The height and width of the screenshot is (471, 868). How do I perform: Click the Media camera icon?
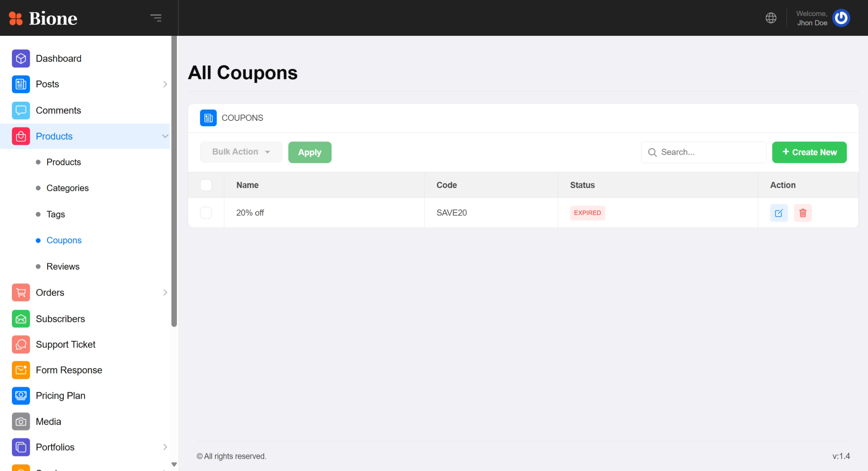pyautogui.click(x=21, y=421)
